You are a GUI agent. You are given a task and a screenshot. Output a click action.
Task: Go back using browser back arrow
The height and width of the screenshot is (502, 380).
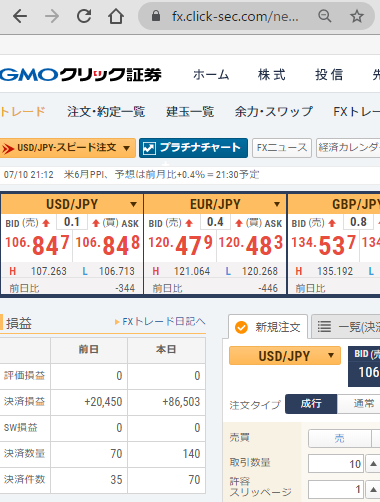[20, 16]
